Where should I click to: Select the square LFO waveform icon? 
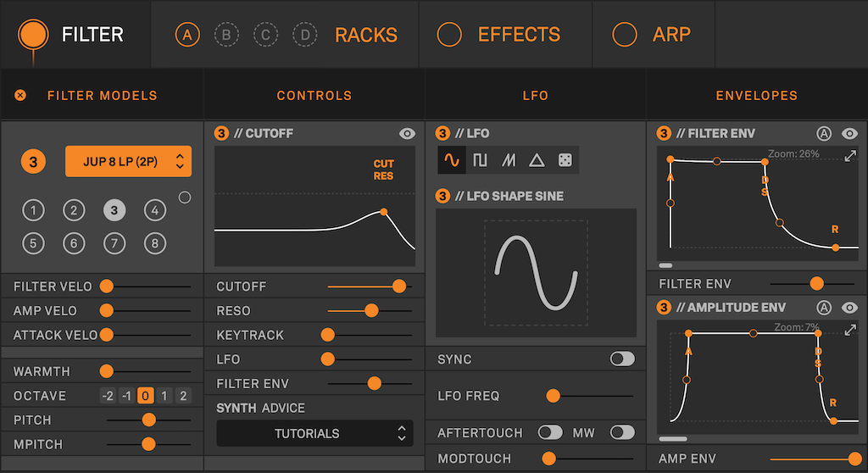point(480,160)
